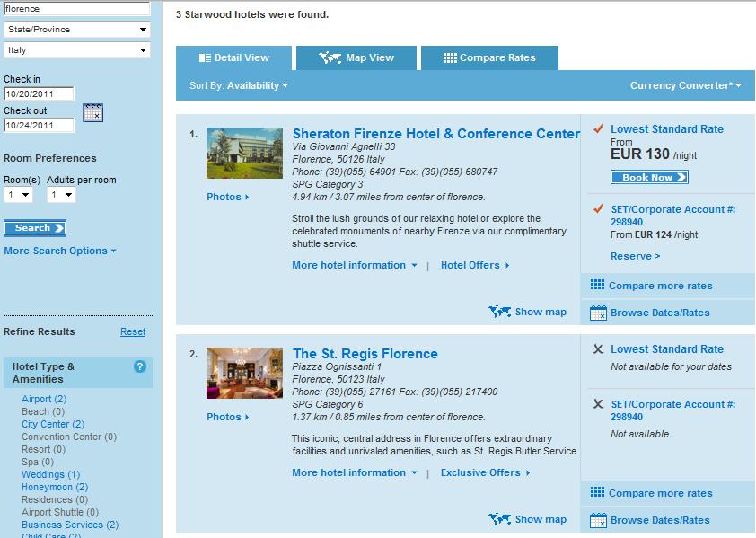Reset the Refine Results filters
This screenshot has height=538, width=756.
pyautogui.click(x=133, y=331)
